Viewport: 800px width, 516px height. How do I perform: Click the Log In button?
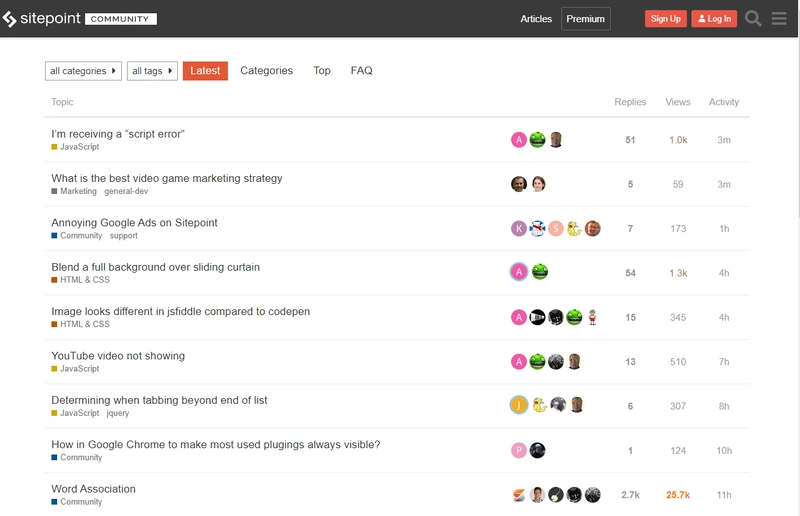[x=714, y=19]
